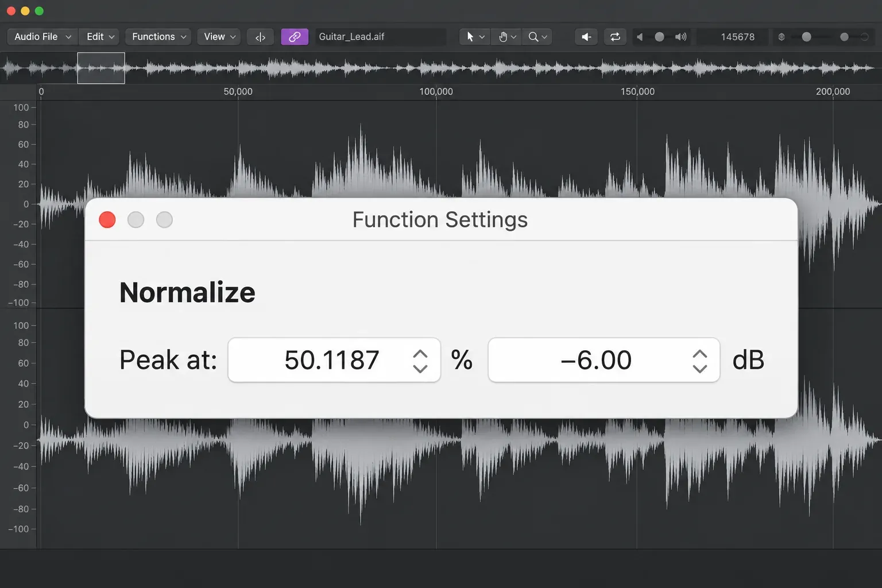Expand the Functions menu chevron

click(184, 37)
